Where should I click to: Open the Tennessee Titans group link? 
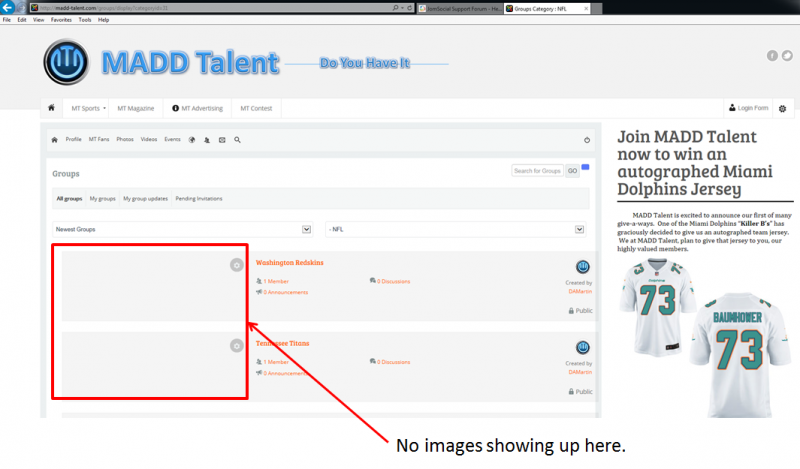(x=282, y=343)
